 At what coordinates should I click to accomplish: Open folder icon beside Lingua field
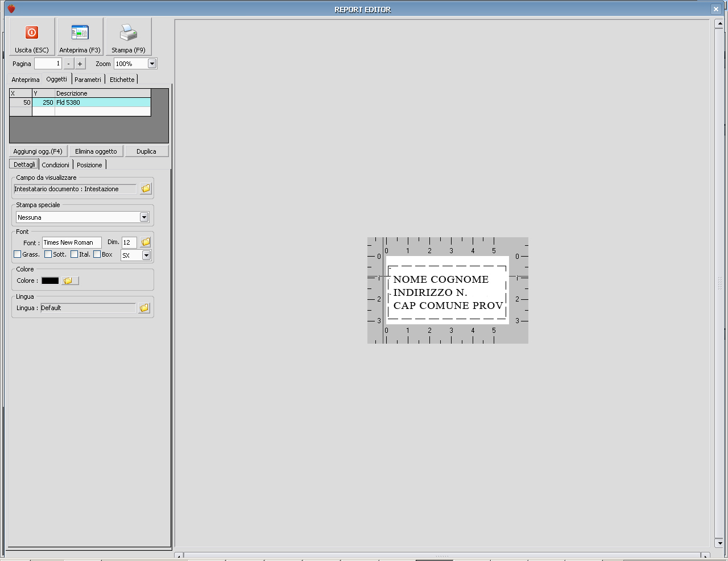click(144, 308)
